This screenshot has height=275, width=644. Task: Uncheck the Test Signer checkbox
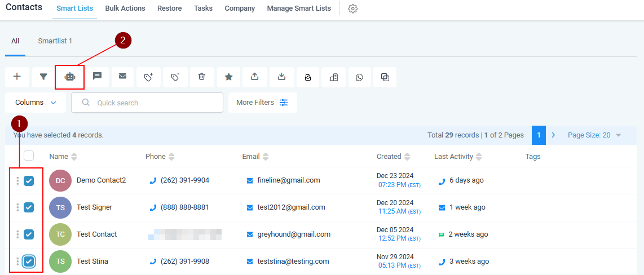(x=29, y=207)
